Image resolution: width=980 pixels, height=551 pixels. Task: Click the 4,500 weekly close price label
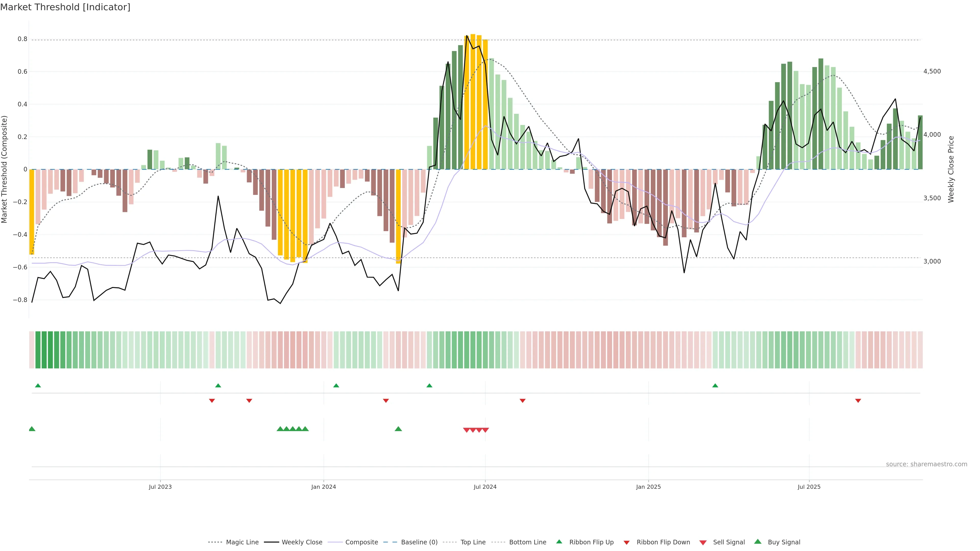pyautogui.click(x=932, y=71)
